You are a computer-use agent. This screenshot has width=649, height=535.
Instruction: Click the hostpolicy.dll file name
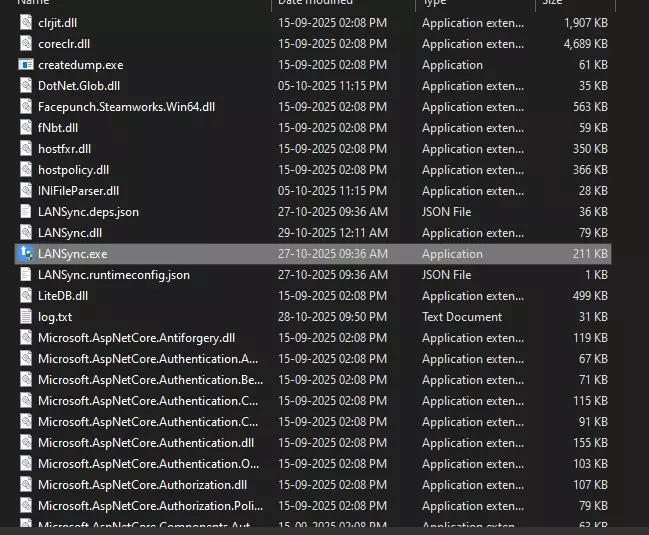73,170
